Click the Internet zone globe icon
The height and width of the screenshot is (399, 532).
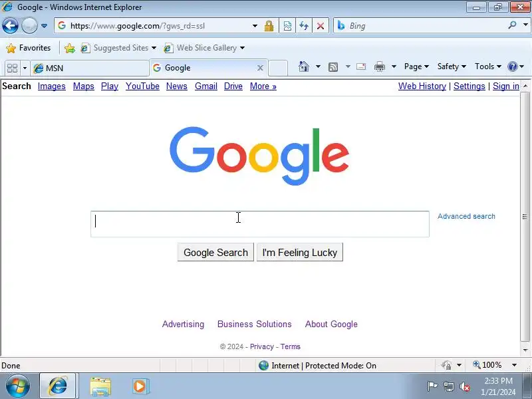[x=263, y=365]
